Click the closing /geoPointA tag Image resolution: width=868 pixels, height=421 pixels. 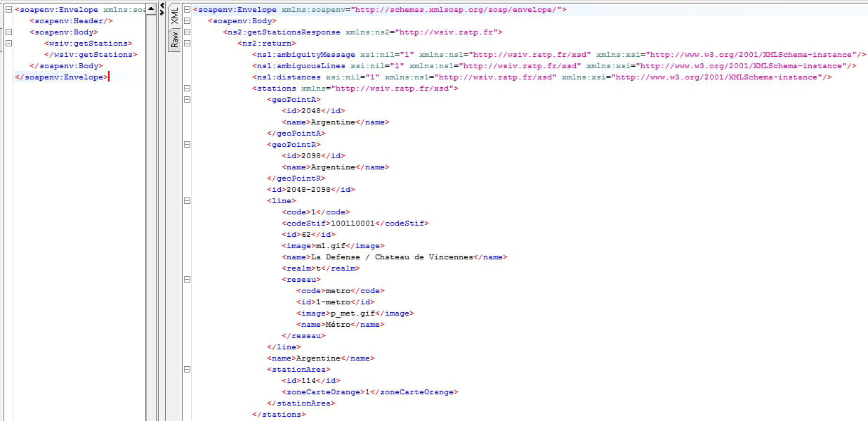[x=296, y=134]
